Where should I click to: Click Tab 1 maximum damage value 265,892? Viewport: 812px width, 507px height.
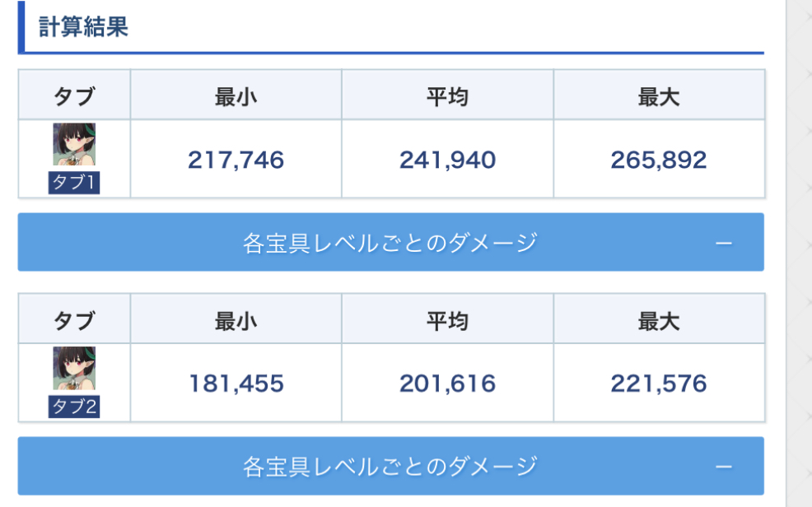(659, 160)
